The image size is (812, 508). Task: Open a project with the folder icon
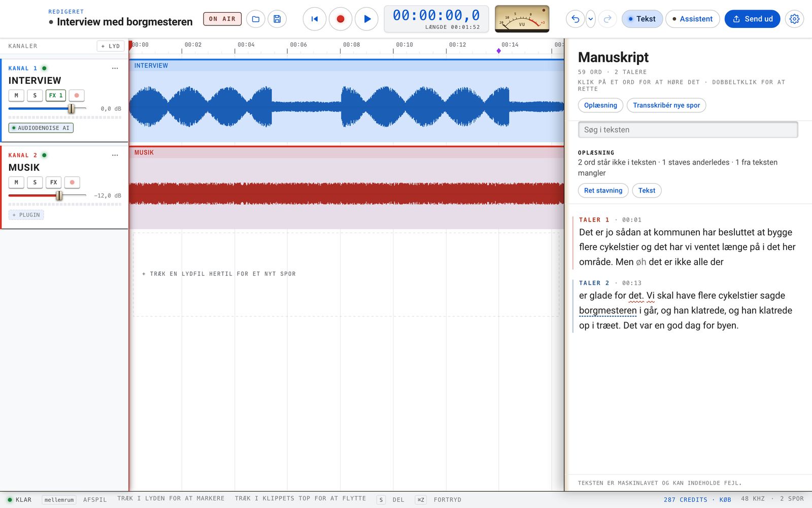pyautogui.click(x=256, y=19)
